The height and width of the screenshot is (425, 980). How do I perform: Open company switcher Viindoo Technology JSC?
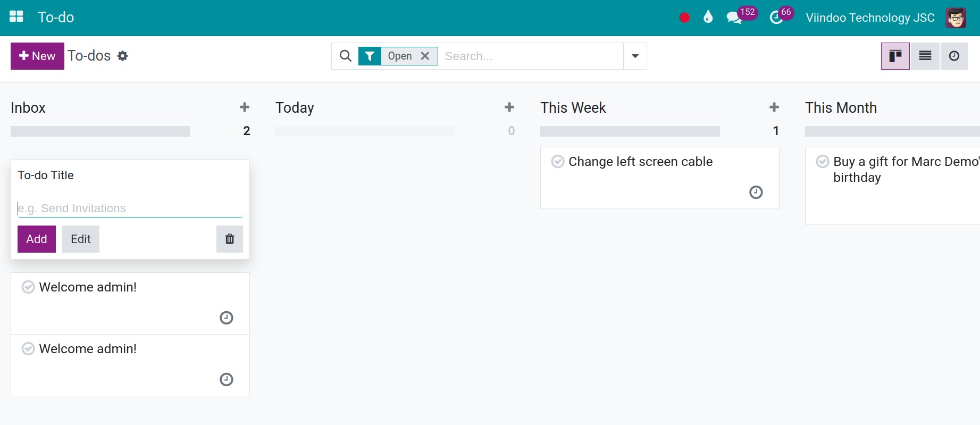(x=870, y=18)
